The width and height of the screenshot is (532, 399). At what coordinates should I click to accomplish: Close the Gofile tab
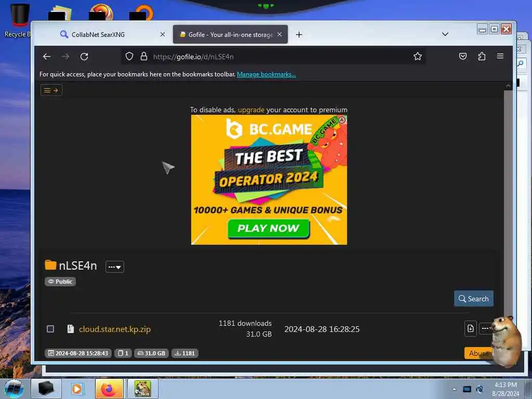[280, 34]
